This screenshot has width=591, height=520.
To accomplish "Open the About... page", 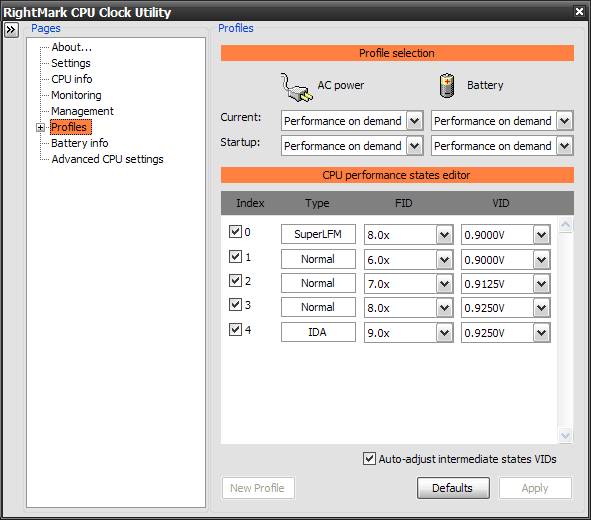I will pos(72,47).
